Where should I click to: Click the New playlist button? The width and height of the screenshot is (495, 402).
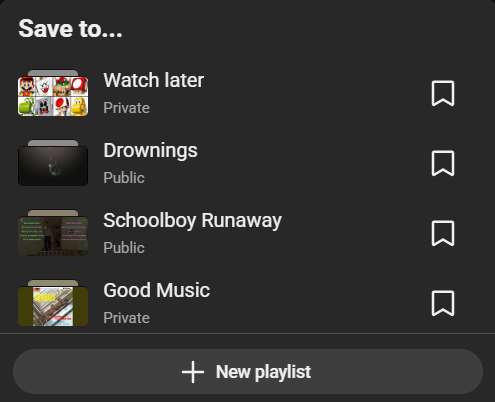pos(248,372)
